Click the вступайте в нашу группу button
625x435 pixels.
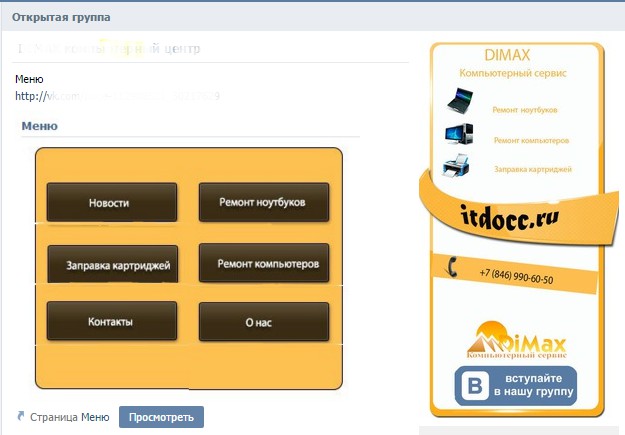[515, 386]
